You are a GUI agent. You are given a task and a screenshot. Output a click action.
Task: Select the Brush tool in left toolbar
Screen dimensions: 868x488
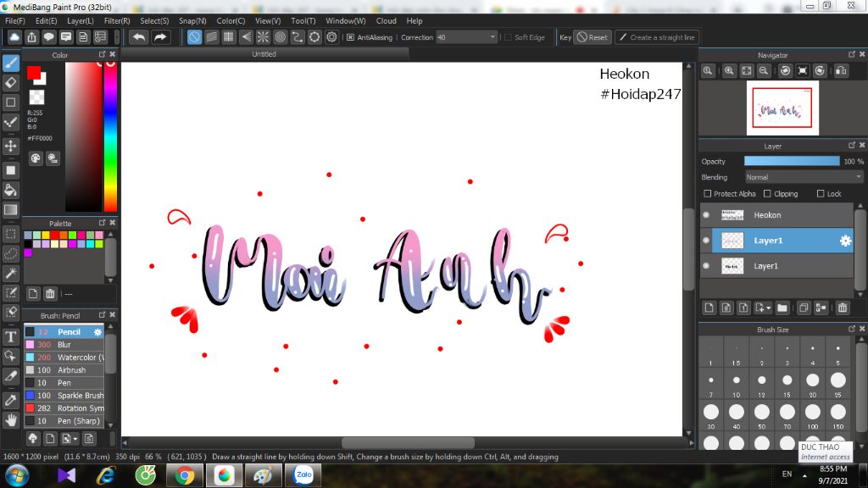[10, 63]
